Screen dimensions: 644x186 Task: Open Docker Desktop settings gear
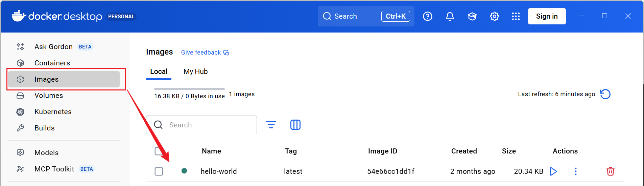[494, 16]
